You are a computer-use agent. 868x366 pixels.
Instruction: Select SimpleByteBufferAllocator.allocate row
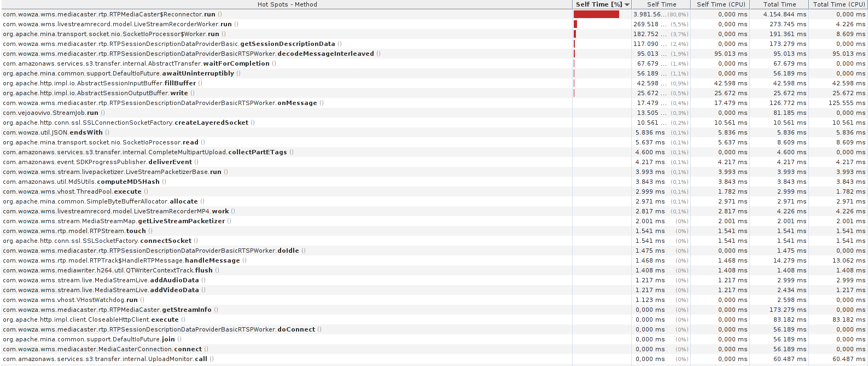(x=434, y=201)
